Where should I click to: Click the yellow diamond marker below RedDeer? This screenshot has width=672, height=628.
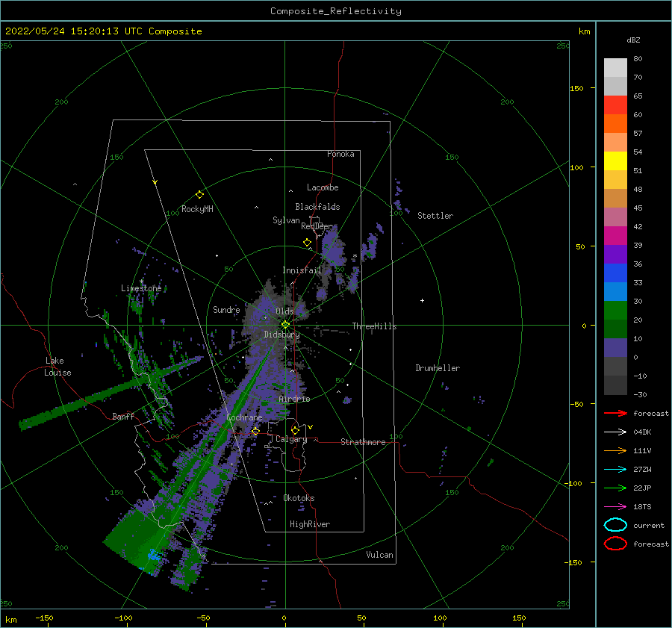(x=307, y=242)
